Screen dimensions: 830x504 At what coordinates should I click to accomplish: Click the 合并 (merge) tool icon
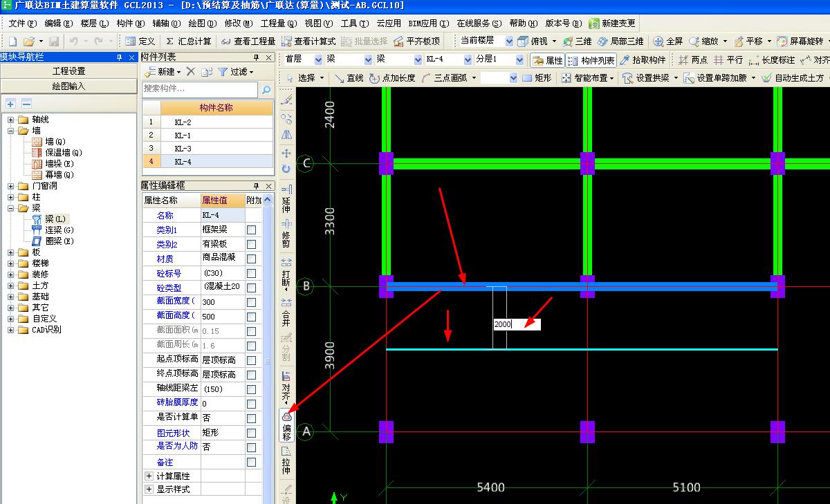(x=286, y=304)
